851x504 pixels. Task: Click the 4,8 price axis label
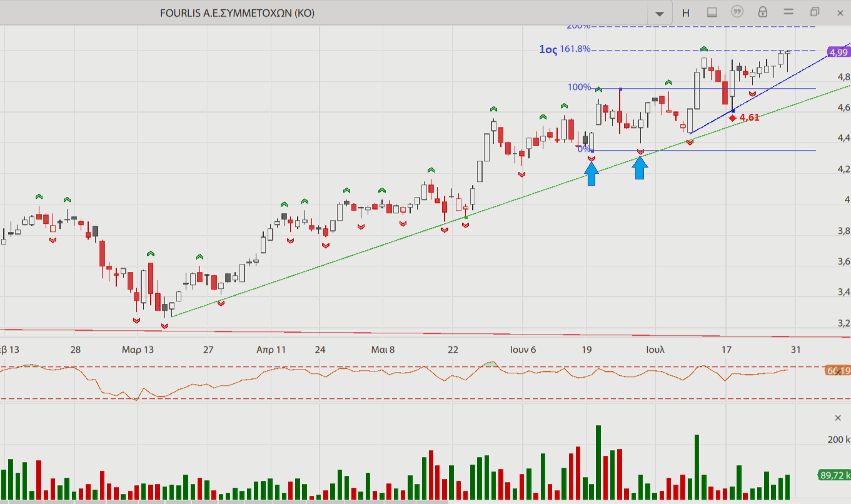(x=843, y=77)
